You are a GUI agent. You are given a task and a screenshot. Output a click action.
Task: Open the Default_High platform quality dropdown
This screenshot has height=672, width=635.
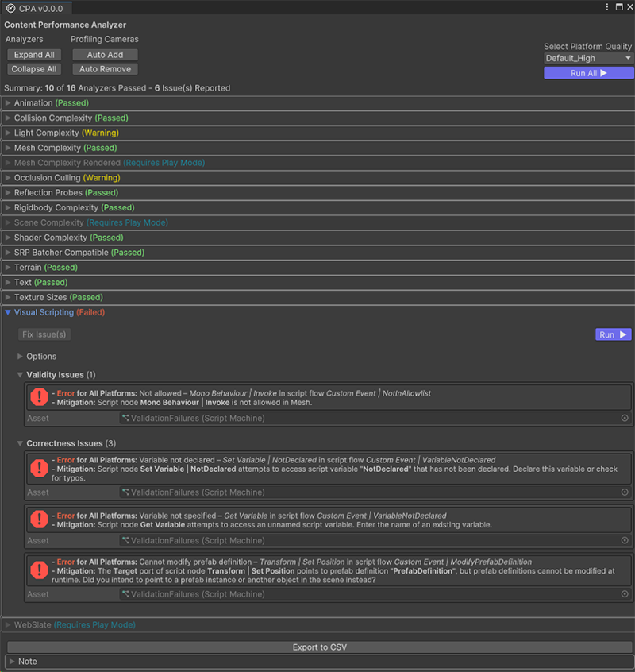588,58
